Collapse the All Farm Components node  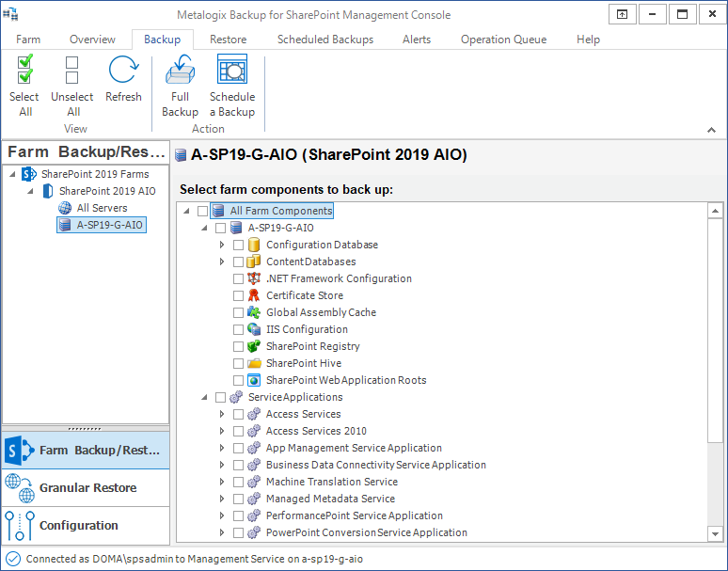pos(186,211)
